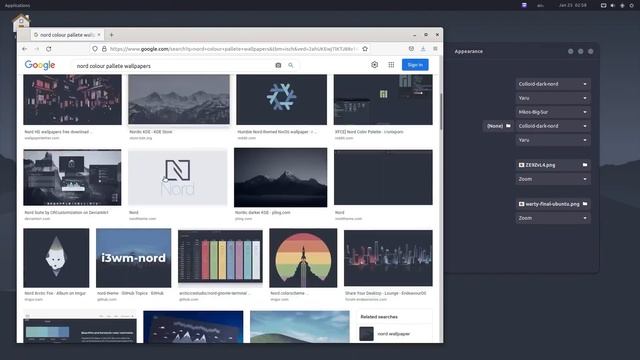Open the XFCE Nord Color Palette thumbnail
Screen dimensions: 640x360
383,100
